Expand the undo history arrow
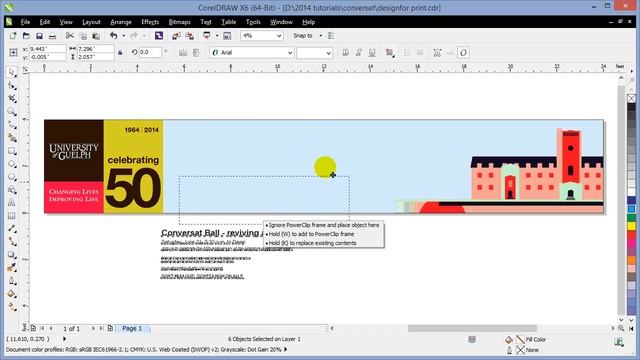This screenshot has height=360, width=640. click(124, 36)
